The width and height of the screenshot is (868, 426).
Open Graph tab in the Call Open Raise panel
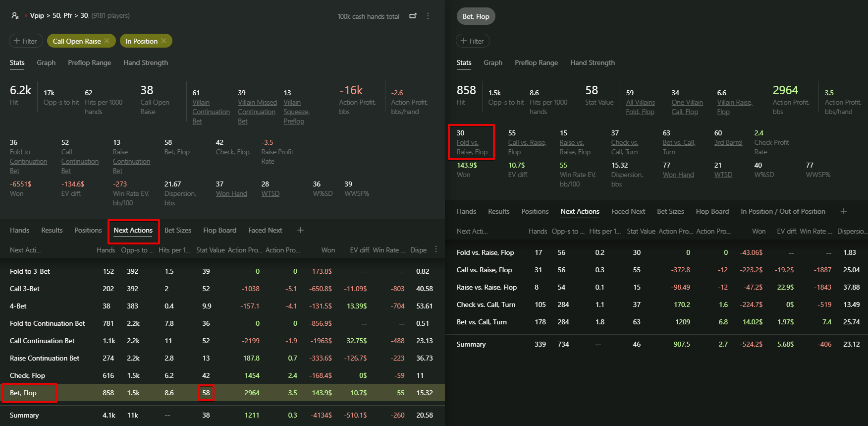tap(46, 62)
